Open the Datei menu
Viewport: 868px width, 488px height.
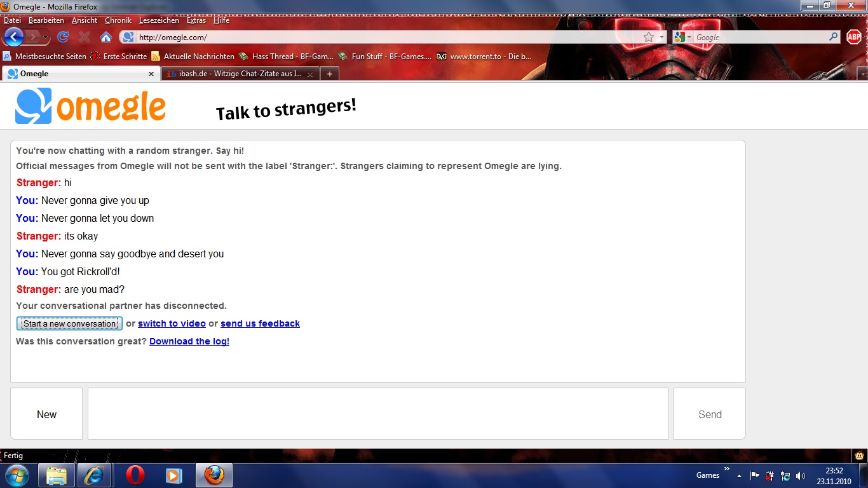[12, 20]
